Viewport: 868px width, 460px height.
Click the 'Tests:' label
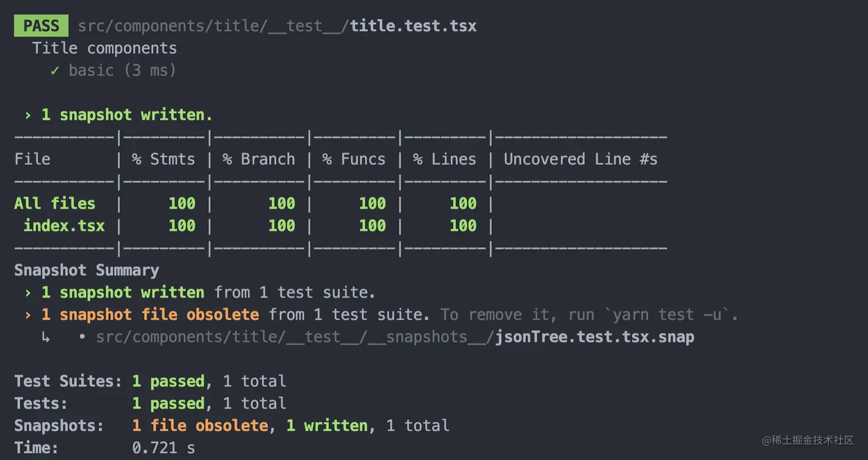click(x=41, y=404)
